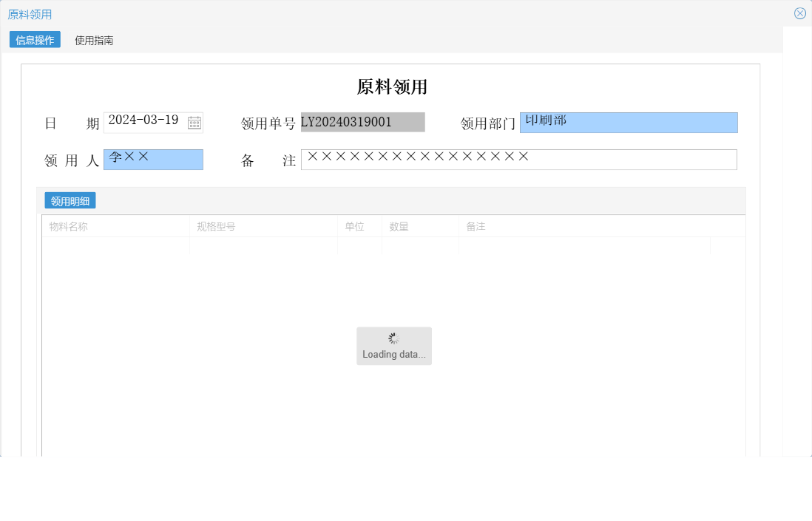This screenshot has width=812, height=521.
Task: Click the 领用单号 field showing LY20240319001
Action: 362,121
